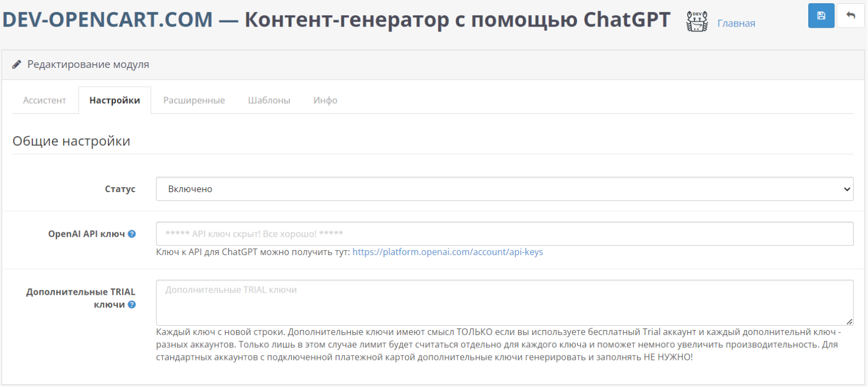Click the back arrow button
Image resolution: width=868 pixels, height=387 pixels.
[851, 16]
